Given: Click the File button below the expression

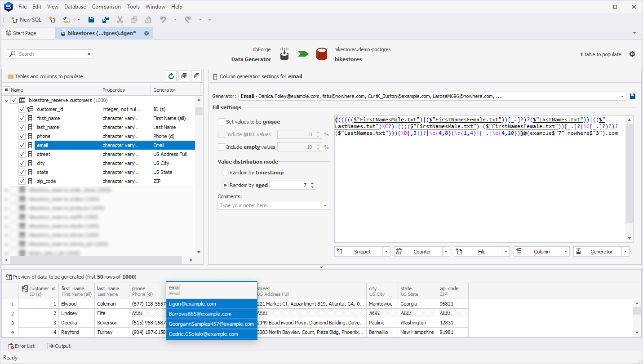Looking at the screenshot, I should point(478,252).
